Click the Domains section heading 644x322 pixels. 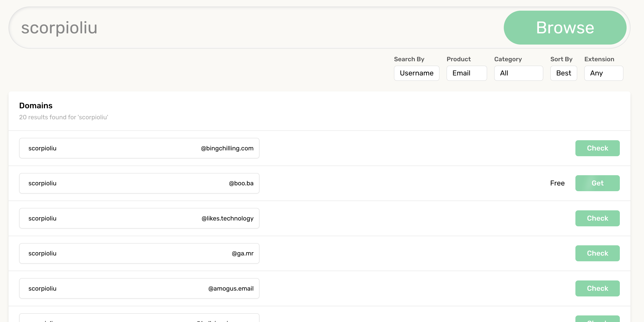click(x=36, y=106)
